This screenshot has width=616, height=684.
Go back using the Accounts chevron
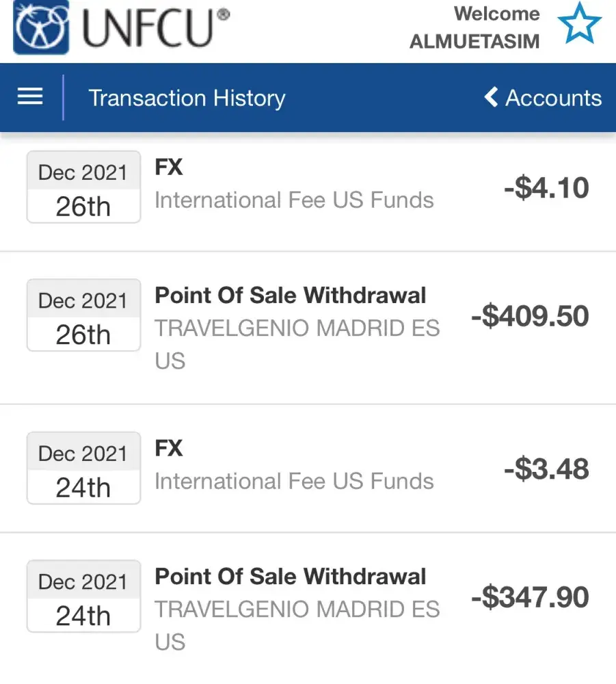point(491,97)
